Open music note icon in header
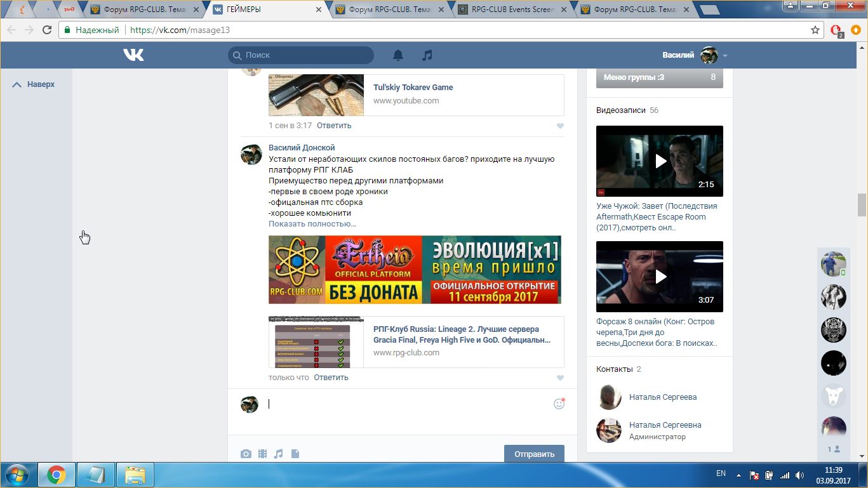This screenshot has height=488, width=868. click(x=427, y=55)
